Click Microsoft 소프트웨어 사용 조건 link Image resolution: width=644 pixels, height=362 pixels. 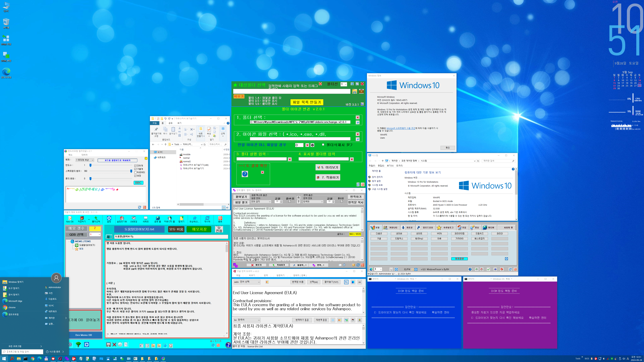point(401,128)
